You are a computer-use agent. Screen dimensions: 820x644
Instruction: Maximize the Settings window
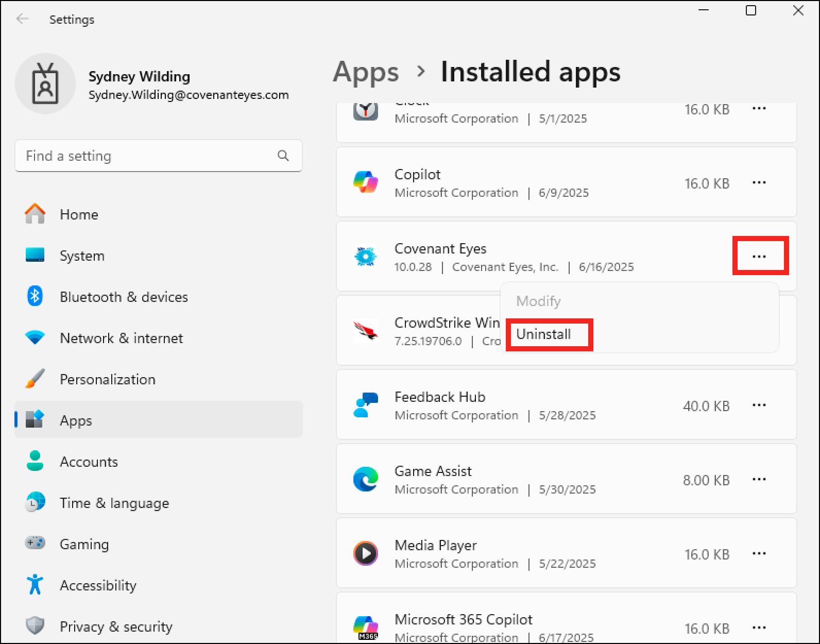tap(751, 10)
